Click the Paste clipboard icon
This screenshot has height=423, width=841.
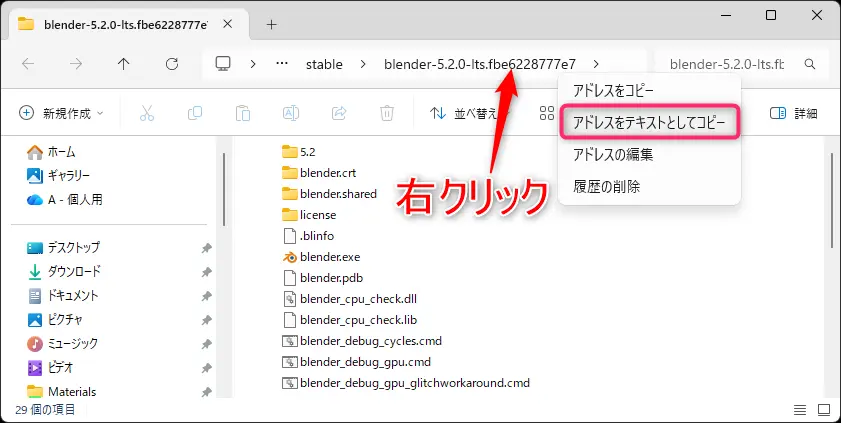pos(243,113)
